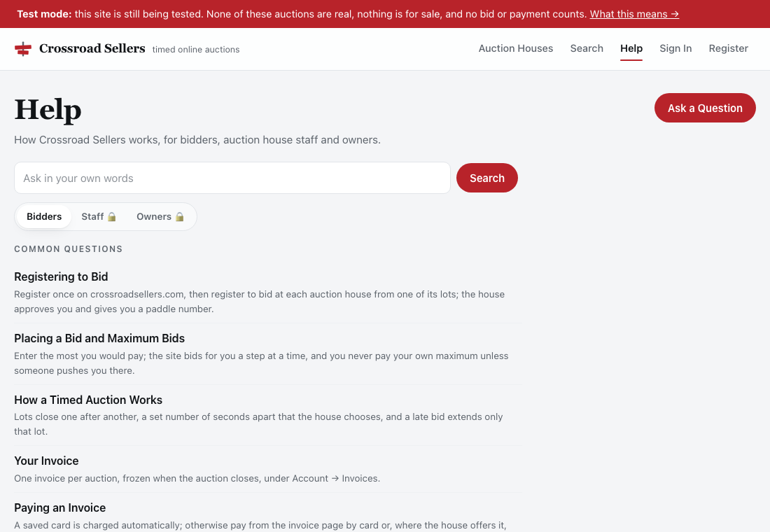This screenshot has width=770, height=532.
Task: Click the 'timed online auctions' tagline
Action: click(x=196, y=50)
